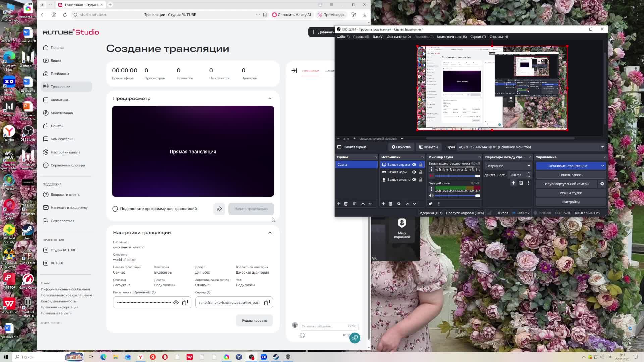Collapse the Настройки трансляции section
The height and width of the screenshot is (362, 644).
(270, 233)
